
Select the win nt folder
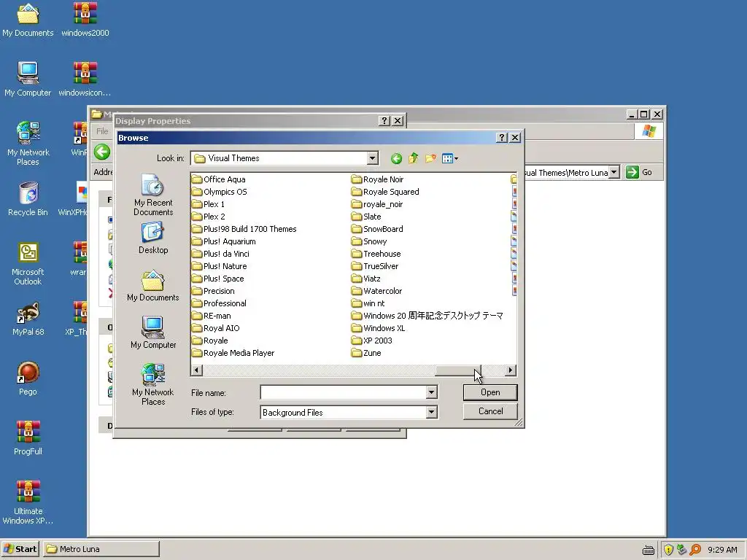368,303
